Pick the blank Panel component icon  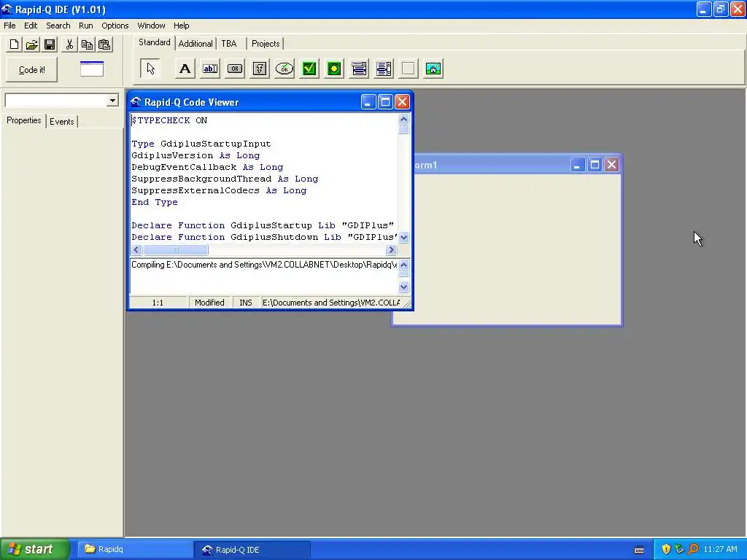pyautogui.click(x=409, y=69)
